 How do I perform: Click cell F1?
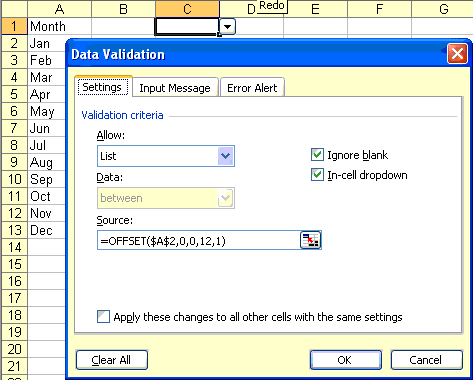[379, 26]
